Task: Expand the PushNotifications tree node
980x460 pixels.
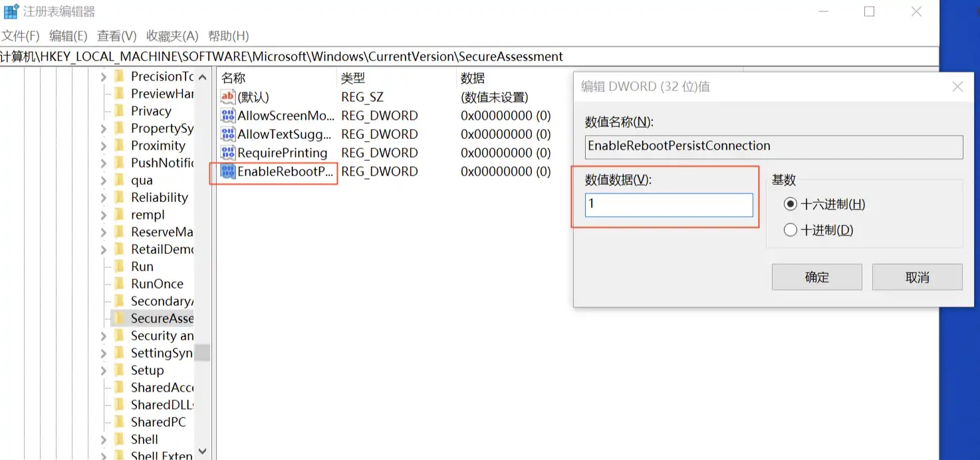Action: click(x=104, y=163)
